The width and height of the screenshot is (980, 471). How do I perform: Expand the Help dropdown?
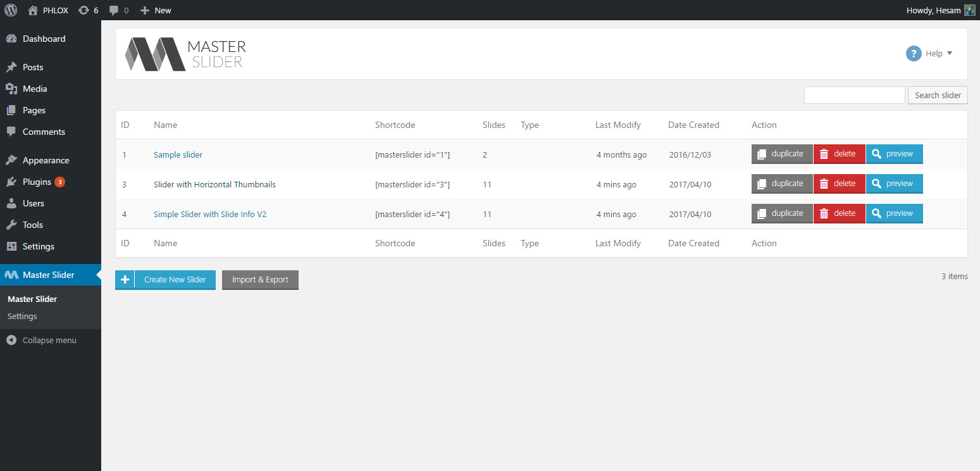coord(939,54)
